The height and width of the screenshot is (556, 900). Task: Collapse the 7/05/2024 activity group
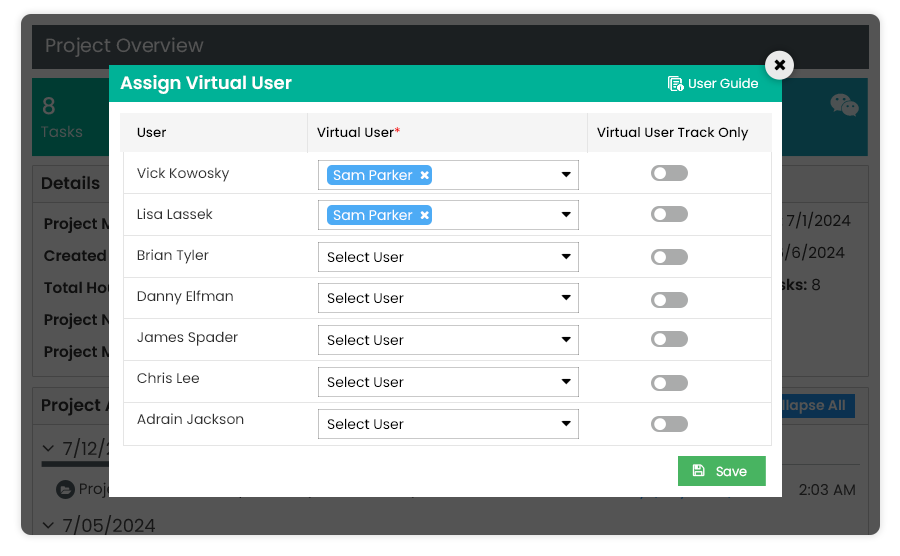pos(48,526)
